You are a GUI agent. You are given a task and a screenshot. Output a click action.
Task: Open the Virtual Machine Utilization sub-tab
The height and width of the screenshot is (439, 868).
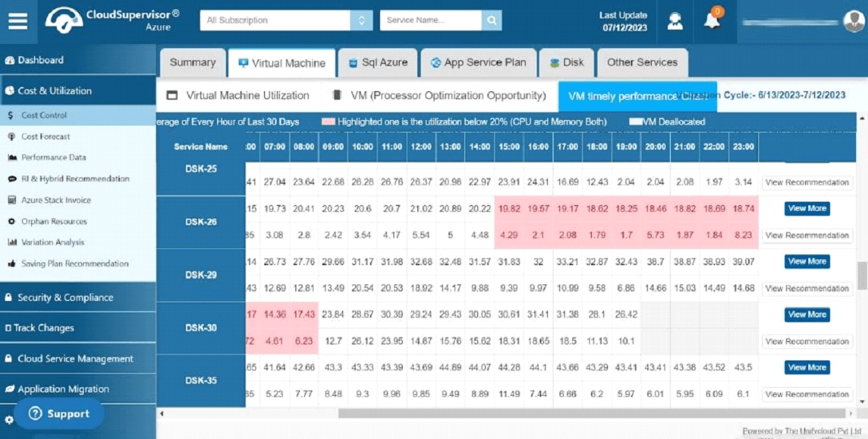click(x=238, y=96)
